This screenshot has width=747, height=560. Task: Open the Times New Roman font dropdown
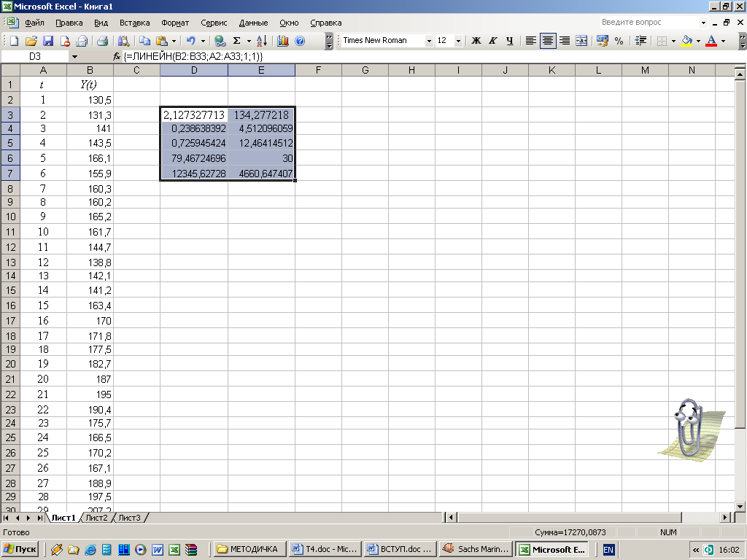tap(429, 41)
